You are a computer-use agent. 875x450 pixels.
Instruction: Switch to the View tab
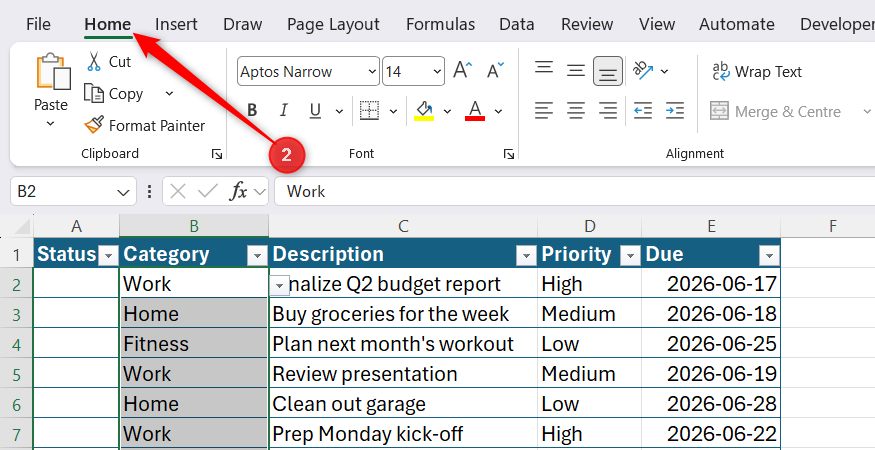[x=657, y=25]
